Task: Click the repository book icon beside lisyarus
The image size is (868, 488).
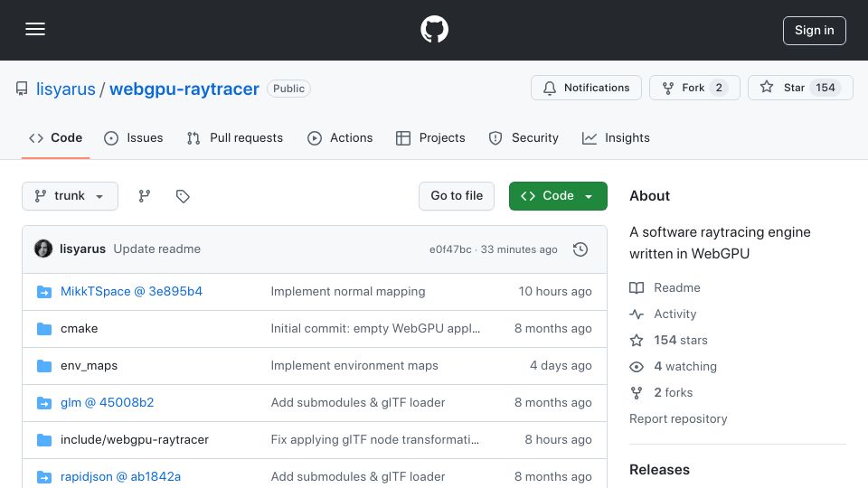Action: [x=22, y=89]
